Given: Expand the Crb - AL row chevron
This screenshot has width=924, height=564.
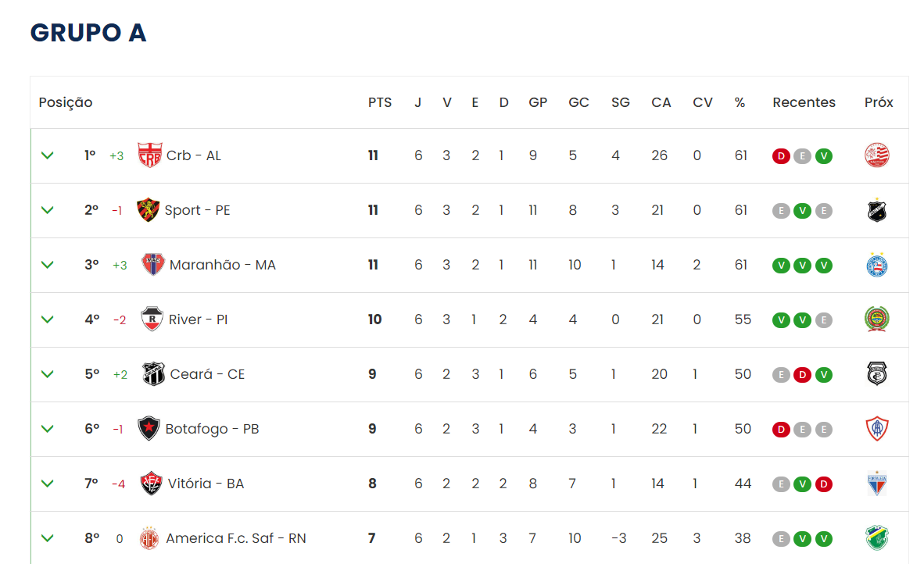Looking at the screenshot, I should [x=48, y=155].
